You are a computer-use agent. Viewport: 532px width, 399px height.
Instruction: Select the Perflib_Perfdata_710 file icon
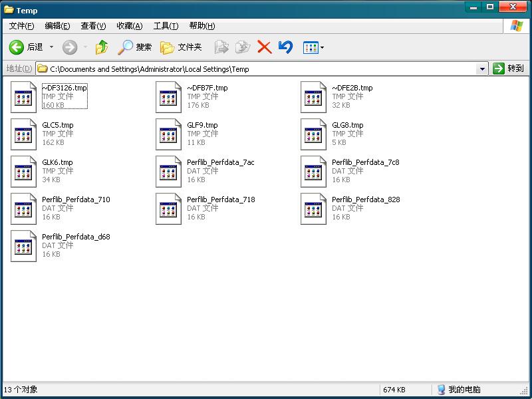23,209
